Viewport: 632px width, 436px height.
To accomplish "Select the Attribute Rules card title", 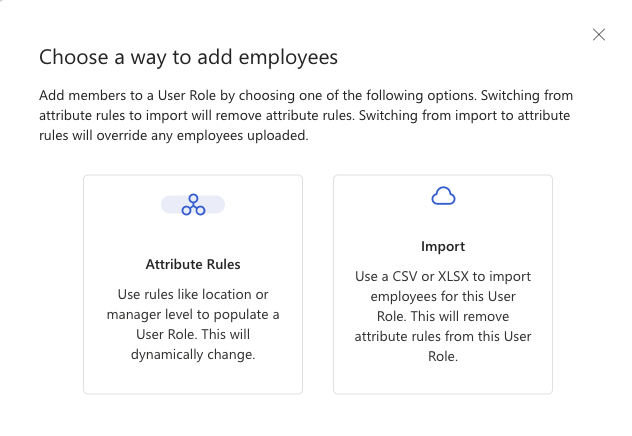I will point(193,264).
